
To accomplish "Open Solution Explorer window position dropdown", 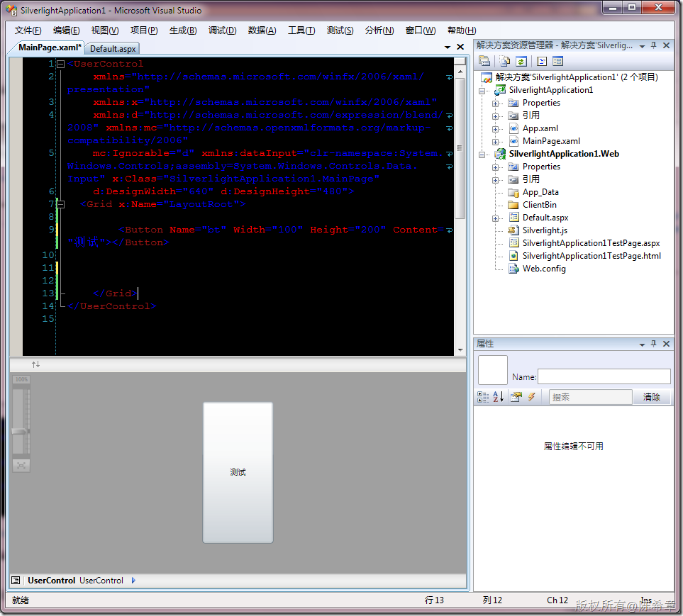I will click(x=642, y=46).
